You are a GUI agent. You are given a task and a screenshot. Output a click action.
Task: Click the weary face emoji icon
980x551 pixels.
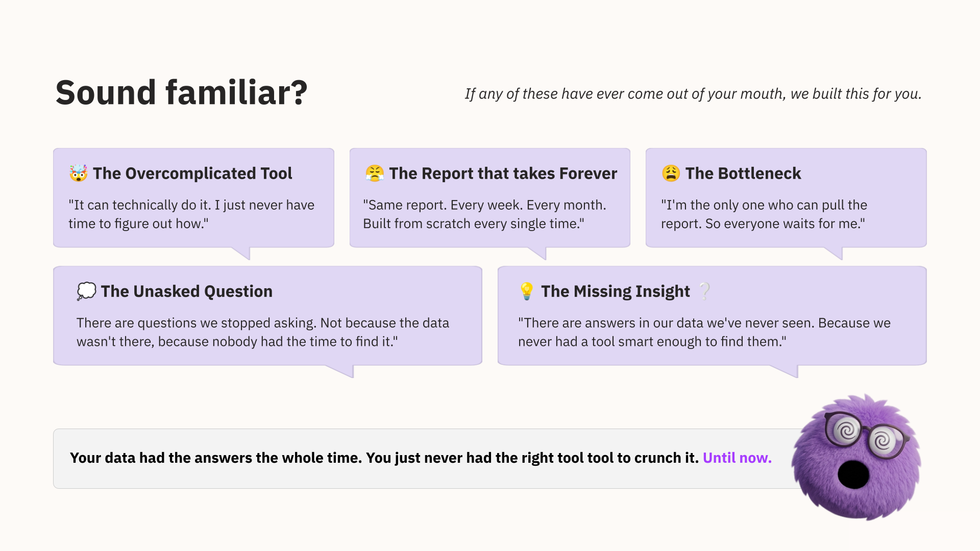(x=671, y=173)
